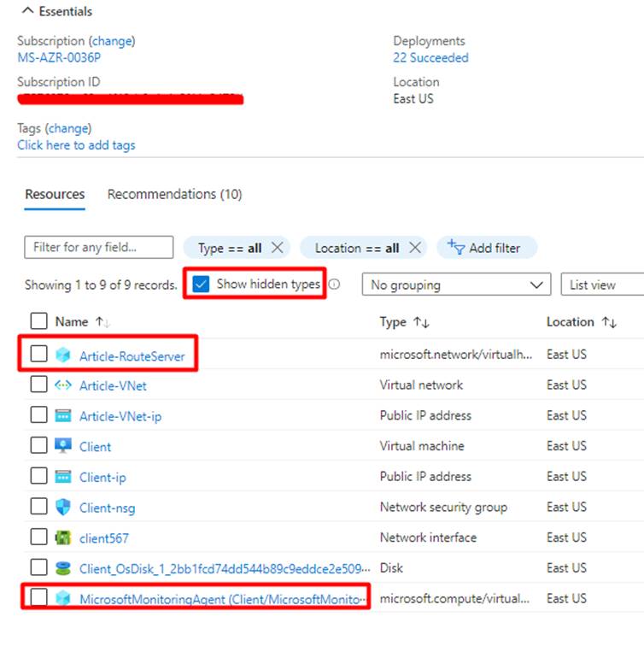Click the client567 network interface icon

pyautogui.click(x=63, y=537)
